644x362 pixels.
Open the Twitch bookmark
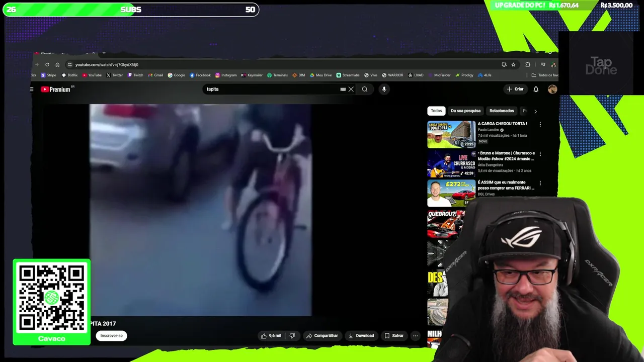[x=135, y=75]
